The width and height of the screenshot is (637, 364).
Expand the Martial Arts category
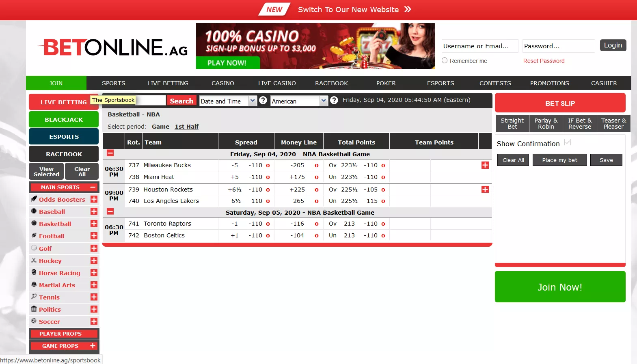coord(94,285)
